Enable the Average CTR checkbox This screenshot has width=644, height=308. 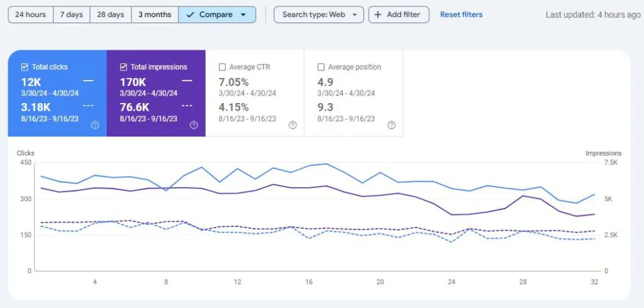coord(222,67)
